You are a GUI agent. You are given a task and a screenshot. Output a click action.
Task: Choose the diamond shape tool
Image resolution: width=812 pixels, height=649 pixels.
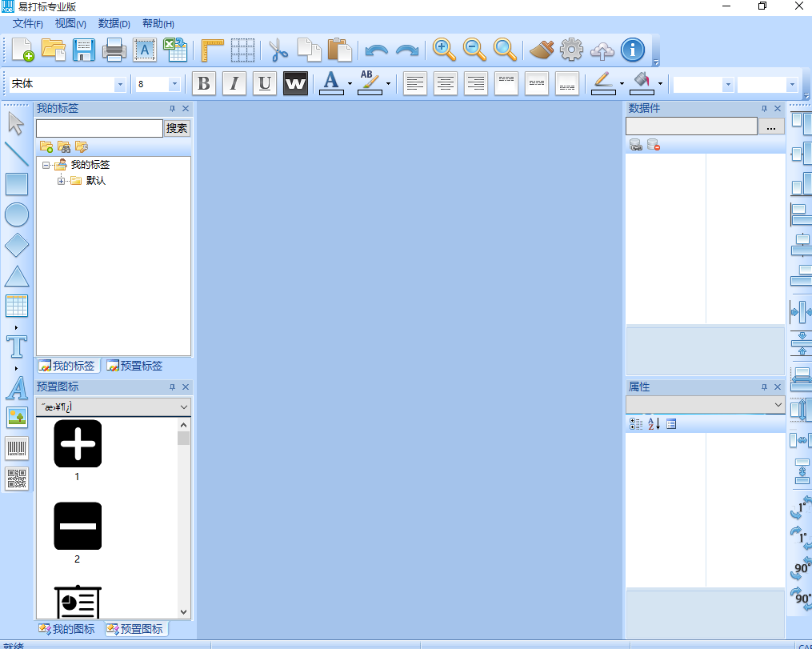pos(17,246)
